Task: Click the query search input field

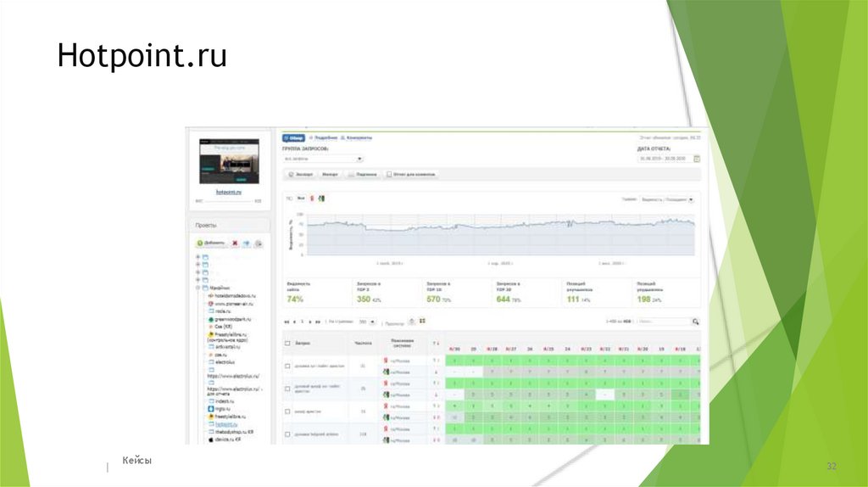Action: coord(663,322)
